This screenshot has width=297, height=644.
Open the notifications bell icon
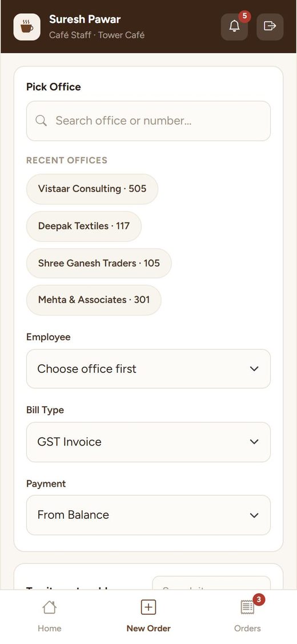[x=234, y=27]
